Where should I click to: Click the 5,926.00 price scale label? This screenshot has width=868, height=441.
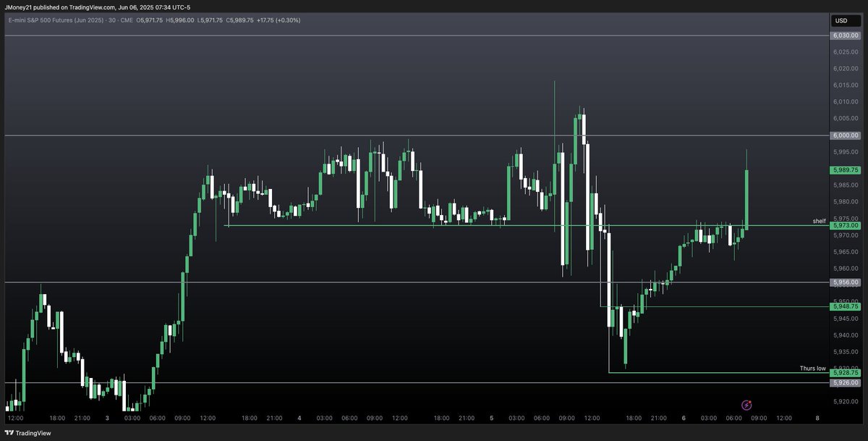[844, 382]
